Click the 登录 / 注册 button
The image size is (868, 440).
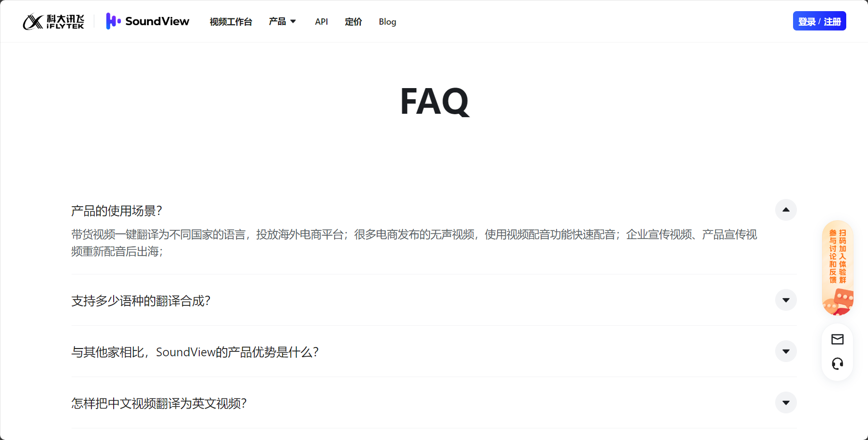tap(819, 21)
